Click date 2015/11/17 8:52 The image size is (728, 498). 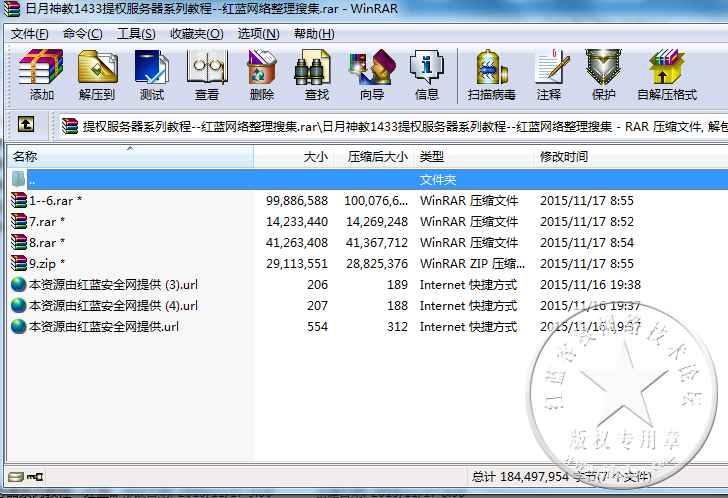(x=586, y=221)
